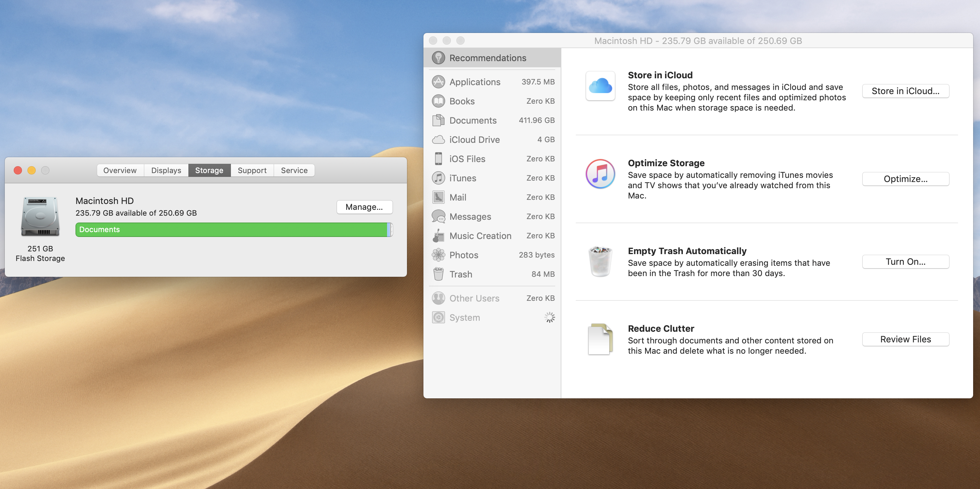
Task: Click the Applications sidebar icon
Action: tap(438, 82)
